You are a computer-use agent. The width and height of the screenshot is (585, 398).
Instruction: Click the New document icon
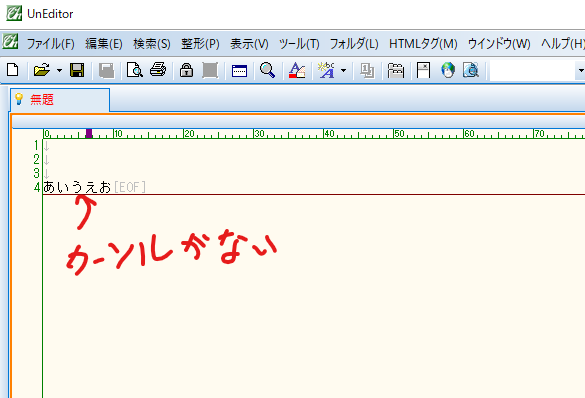point(13,70)
